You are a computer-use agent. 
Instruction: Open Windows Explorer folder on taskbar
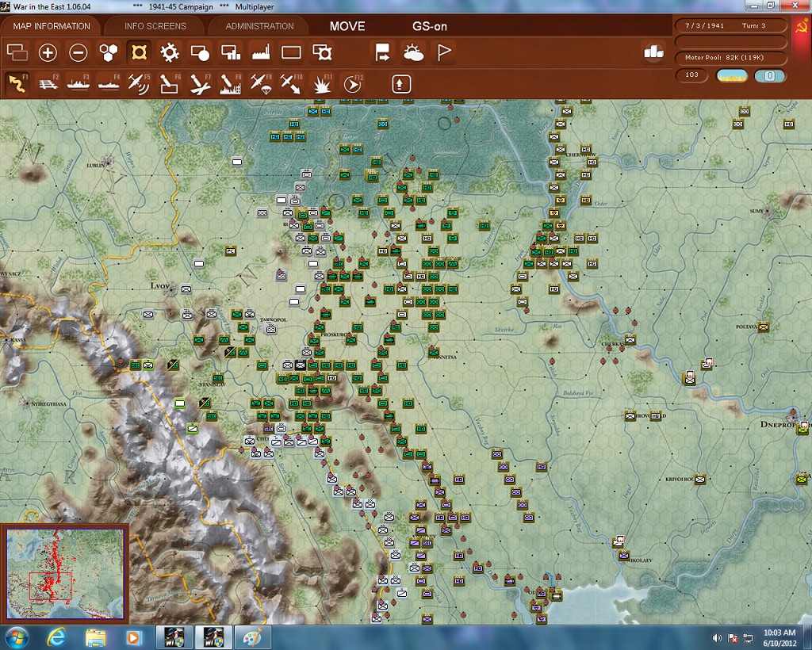coord(95,637)
